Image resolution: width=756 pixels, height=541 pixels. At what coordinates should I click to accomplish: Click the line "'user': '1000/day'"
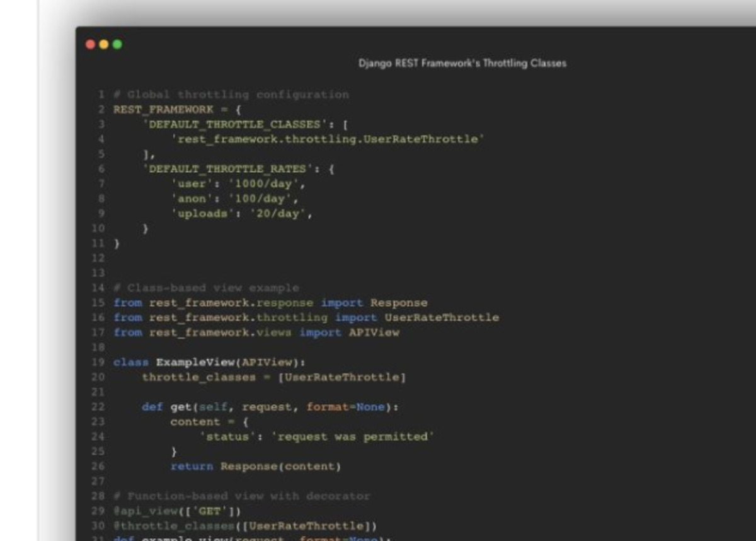238,184
